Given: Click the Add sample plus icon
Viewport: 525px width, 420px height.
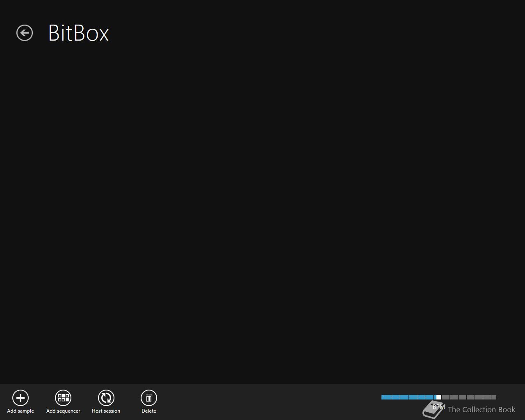Looking at the screenshot, I should point(21,398).
